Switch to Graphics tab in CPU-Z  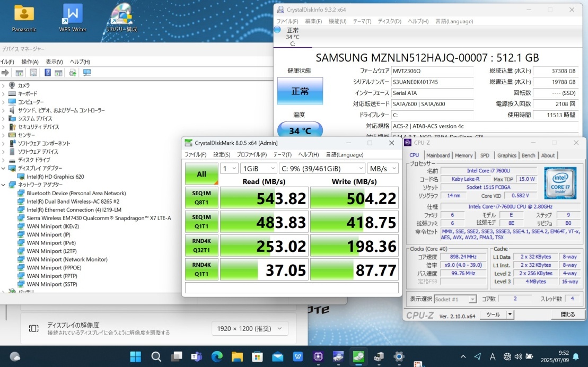coord(507,155)
